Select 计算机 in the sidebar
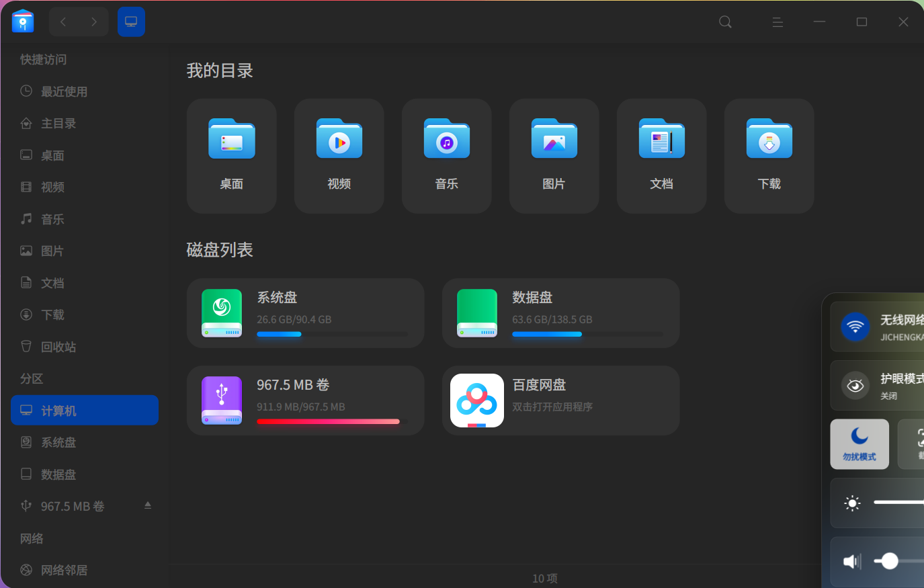 (x=85, y=411)
